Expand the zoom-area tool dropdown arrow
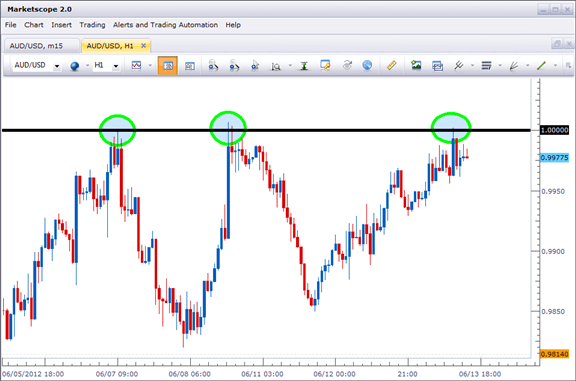This screenshot has width=576, height=381. [290, 66]
